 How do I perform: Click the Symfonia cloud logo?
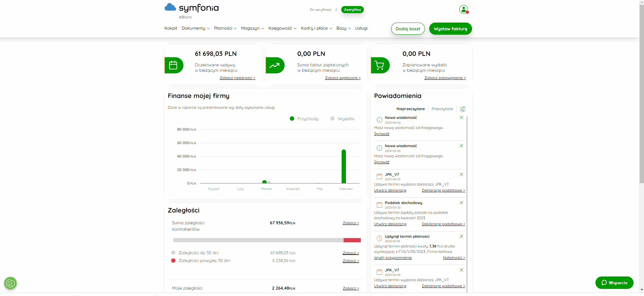[x=192, y=8]
